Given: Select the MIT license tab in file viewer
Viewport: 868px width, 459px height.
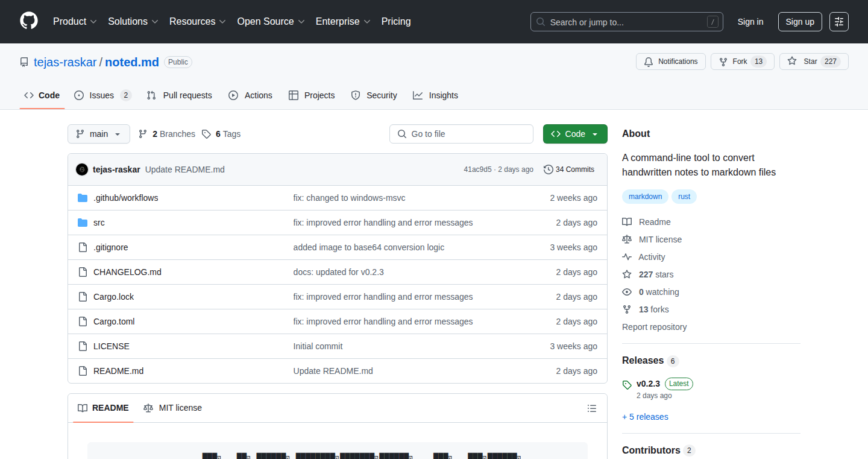Looking at the screenshot, I should (172, 408).
